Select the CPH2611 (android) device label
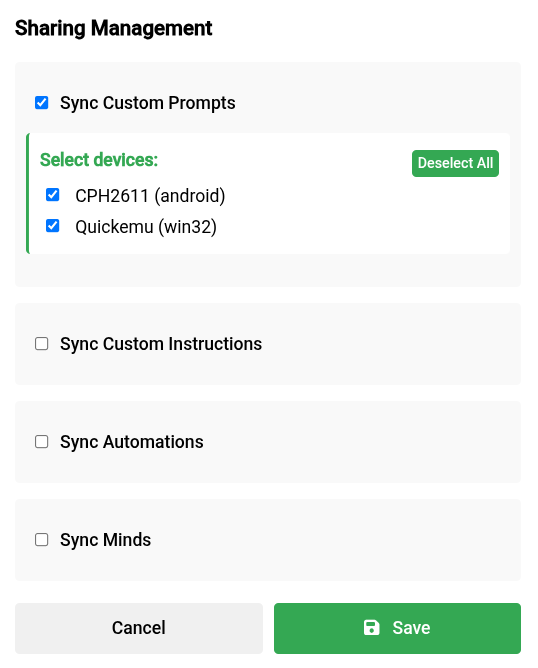Viewport: 538px width, 668px height. point(150,196)
